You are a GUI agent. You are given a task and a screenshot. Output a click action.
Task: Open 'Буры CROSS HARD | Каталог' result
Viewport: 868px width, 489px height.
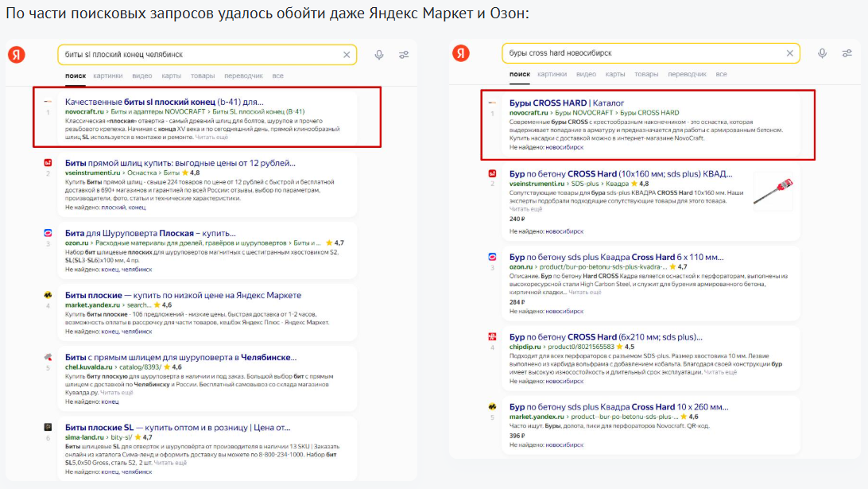[x=567, y=103]
